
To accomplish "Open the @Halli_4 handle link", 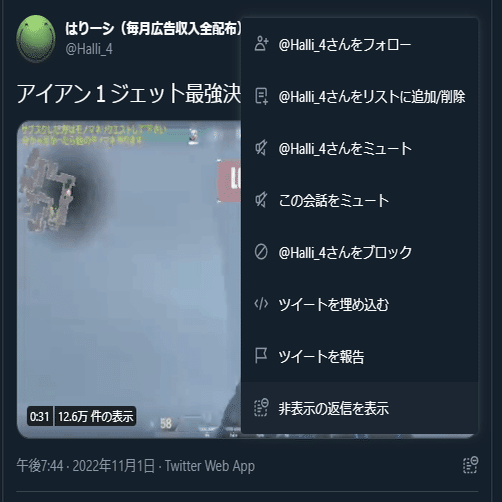I will pos(89,49).
